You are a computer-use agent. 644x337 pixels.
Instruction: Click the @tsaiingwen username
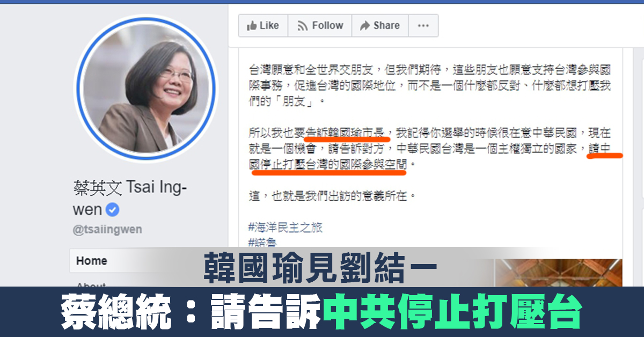[107, 230]
